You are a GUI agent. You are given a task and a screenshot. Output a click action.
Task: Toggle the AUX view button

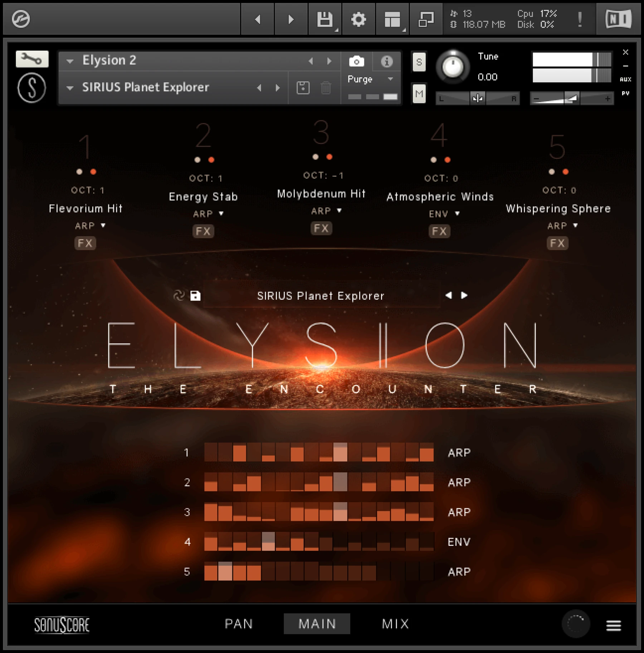point(625,79)
